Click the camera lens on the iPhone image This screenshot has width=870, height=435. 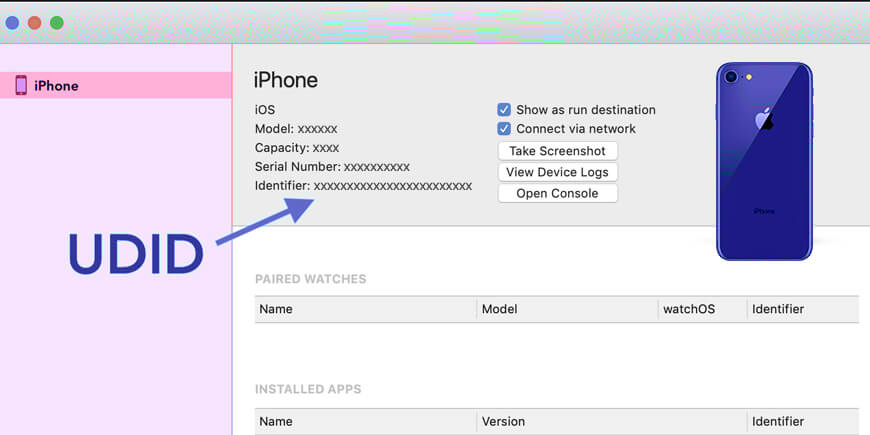732,77
